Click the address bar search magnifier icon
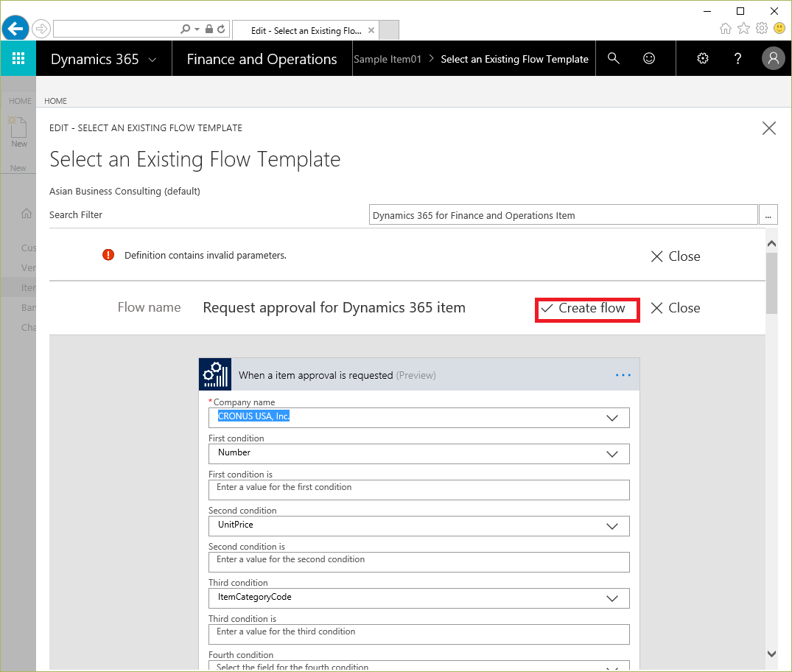792x672 pixels. click(x=186, y=29)
